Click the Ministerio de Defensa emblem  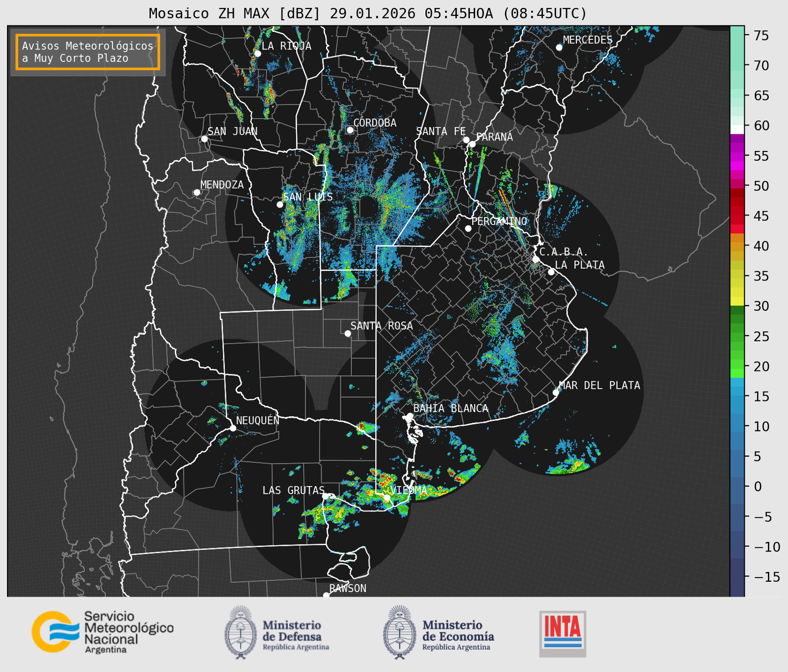[x=241, y=632]
